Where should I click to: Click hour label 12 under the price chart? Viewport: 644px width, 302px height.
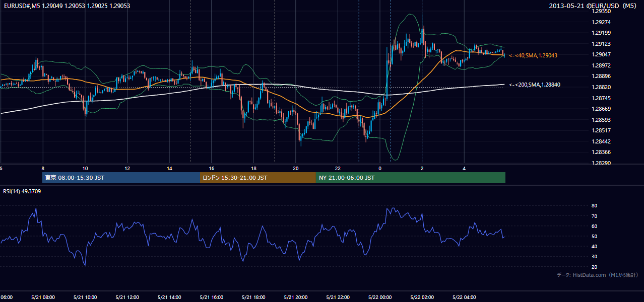(127, 169)
